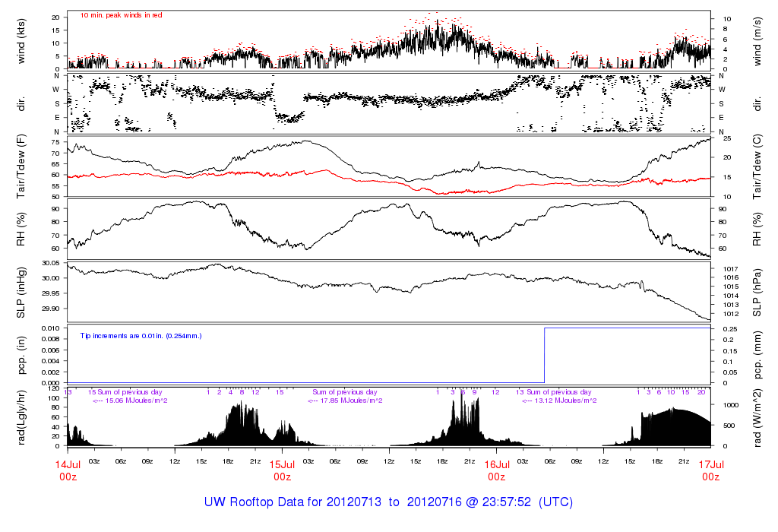Click the '0.010' precipitation axis tick
This screenshot has height=532, width=778.
click(51, 328)
